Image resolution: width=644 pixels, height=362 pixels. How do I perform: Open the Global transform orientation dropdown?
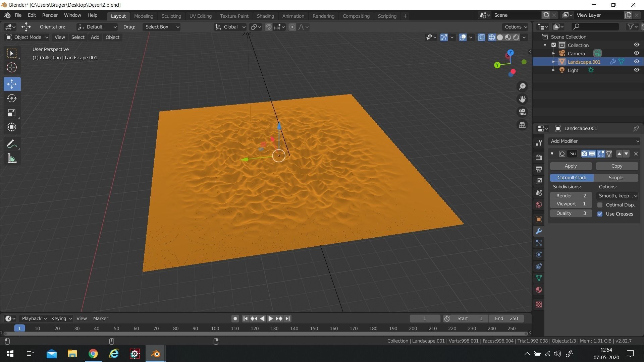230,27
